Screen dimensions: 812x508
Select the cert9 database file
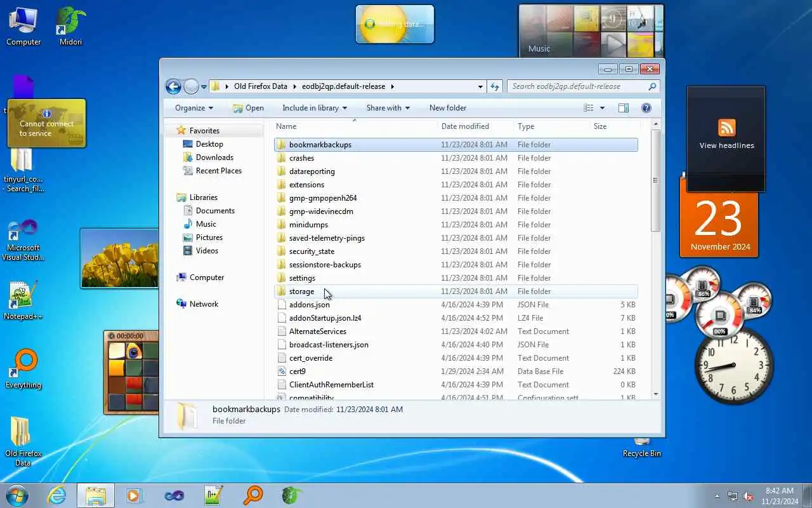click(x=455, y=371)
